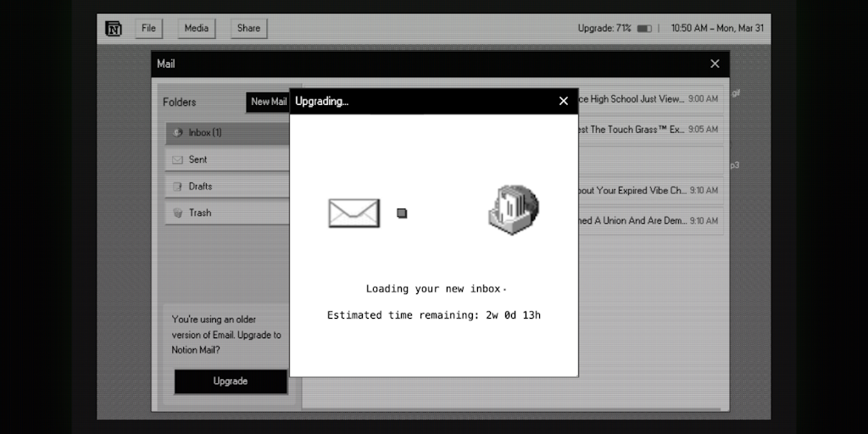Click the New Mail button
This screenshot has height=434, width=868.
[269, 102]
